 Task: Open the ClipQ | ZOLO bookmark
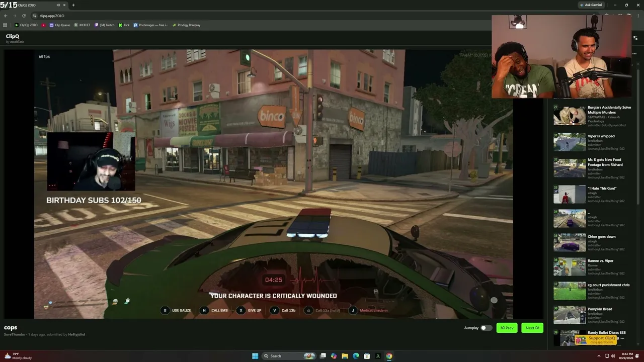(26, 25)
